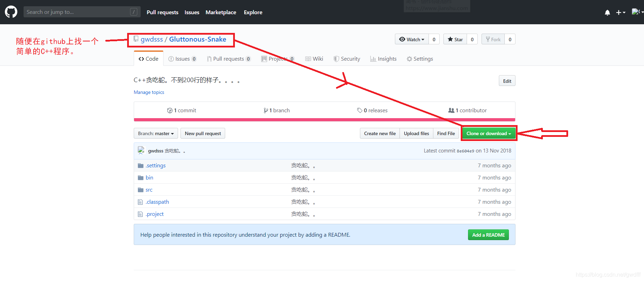Viewport: 644px width, 281px height.
Task: Click folder icon beside .settings
Action: point(141,166)
